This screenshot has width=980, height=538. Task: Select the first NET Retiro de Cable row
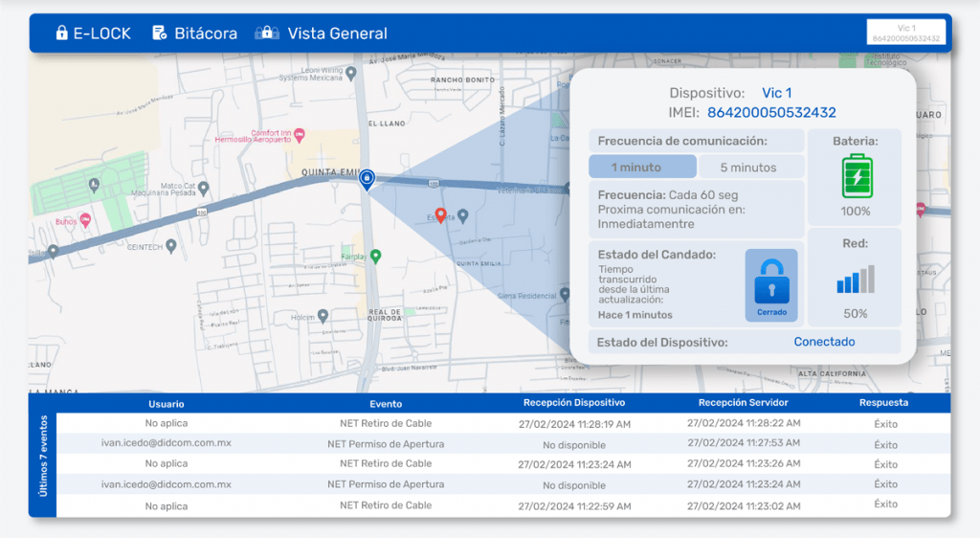(x=386, y=423)
